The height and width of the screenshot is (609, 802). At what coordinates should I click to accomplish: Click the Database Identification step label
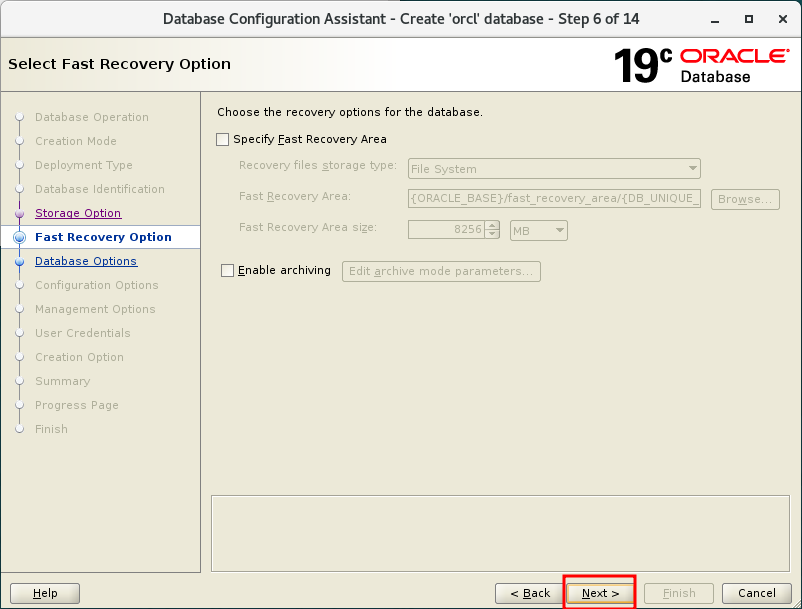(x=100, y=189)
